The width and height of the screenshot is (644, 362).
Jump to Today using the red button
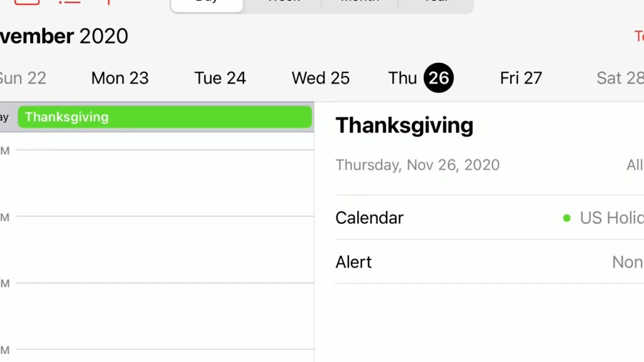pyautogui.click(x=638, y=36)
